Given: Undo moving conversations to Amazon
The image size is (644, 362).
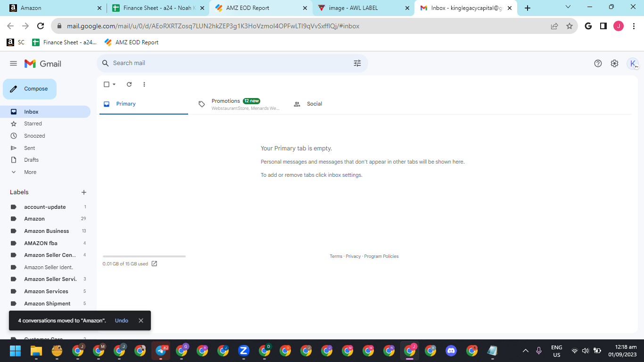Looking at the screenshot, I should click(x=122, y=321).
